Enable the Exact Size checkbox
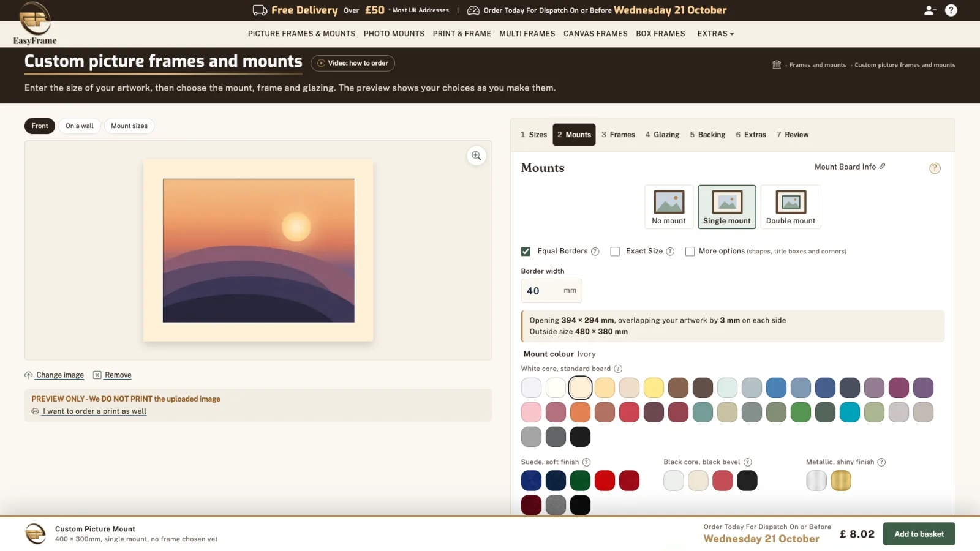Screen dimensions: 980x551 (615, 252)
